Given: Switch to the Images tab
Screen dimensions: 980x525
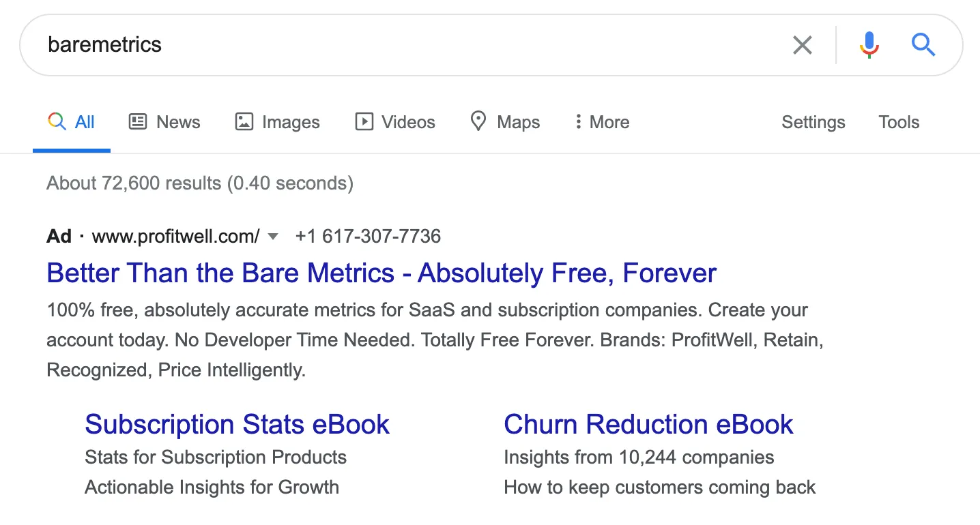Looking at the screenshot, I should [x=290, y=121].
